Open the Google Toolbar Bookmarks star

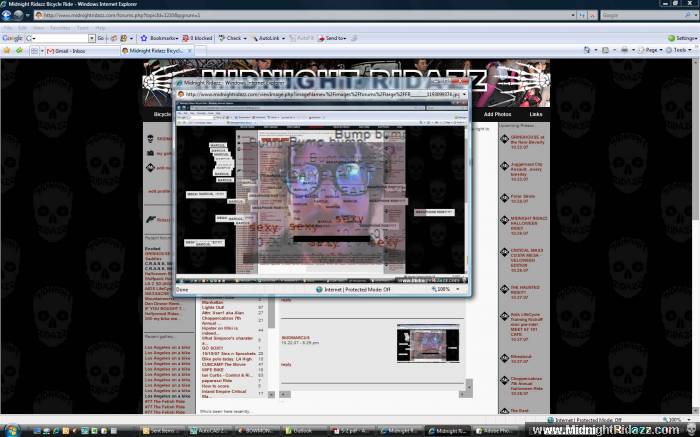point(159,38)
